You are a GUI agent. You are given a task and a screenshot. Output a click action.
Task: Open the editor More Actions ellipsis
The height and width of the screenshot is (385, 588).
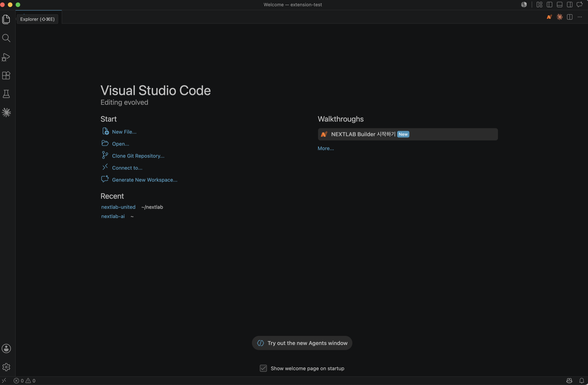pos(580,17)
